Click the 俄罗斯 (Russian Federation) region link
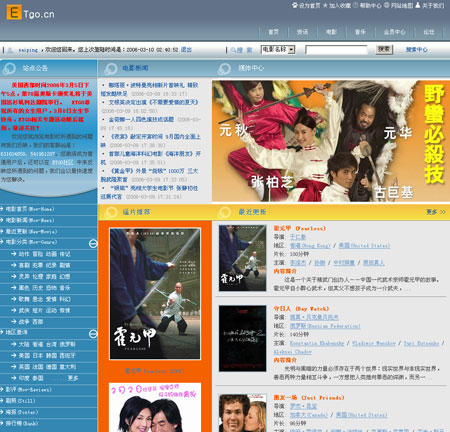Image resolution: width=450 pixels, height=432 pixels. pyautogui.click(x=325, y=326)
